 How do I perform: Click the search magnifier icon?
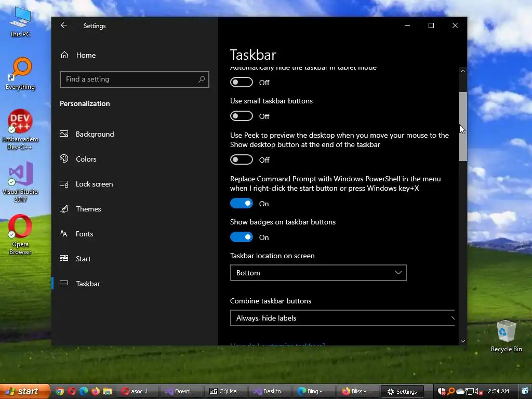point(202,79)
